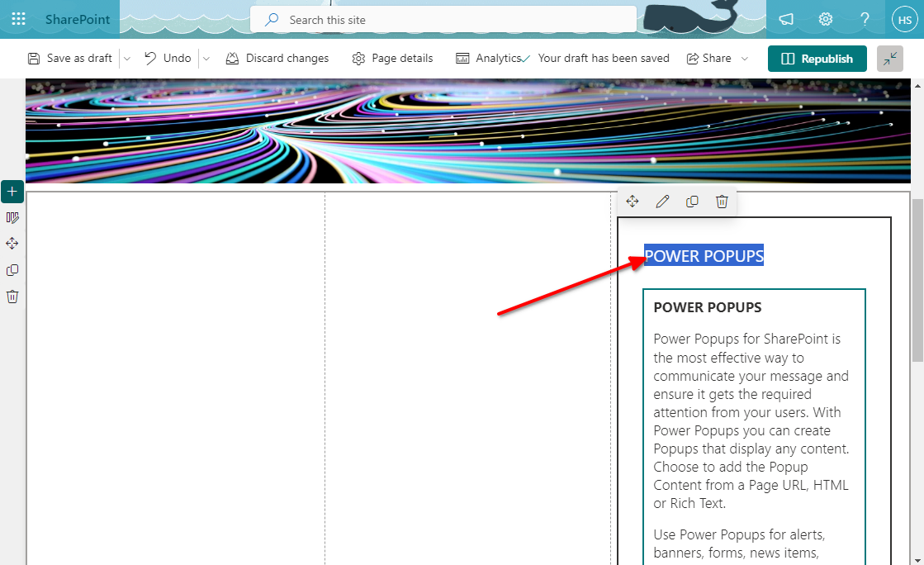The width and height of the screenshot is (924, 565).
Task: Expand the Share dropdown chevron
Action: pos(745,59)
